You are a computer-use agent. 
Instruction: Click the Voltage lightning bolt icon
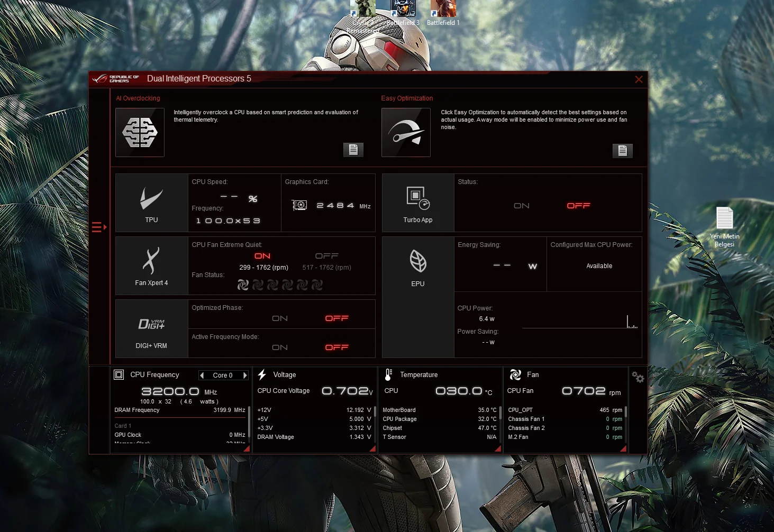coord(262,375)
